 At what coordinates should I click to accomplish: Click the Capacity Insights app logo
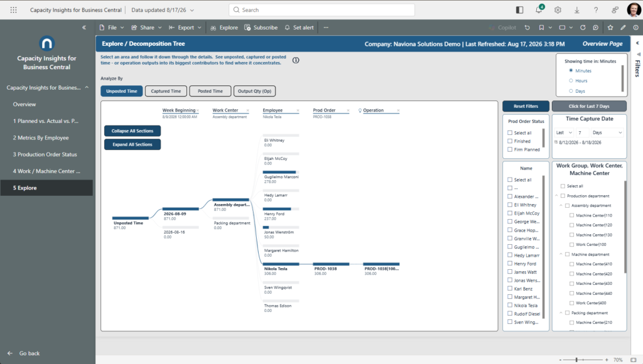point(46,43)
